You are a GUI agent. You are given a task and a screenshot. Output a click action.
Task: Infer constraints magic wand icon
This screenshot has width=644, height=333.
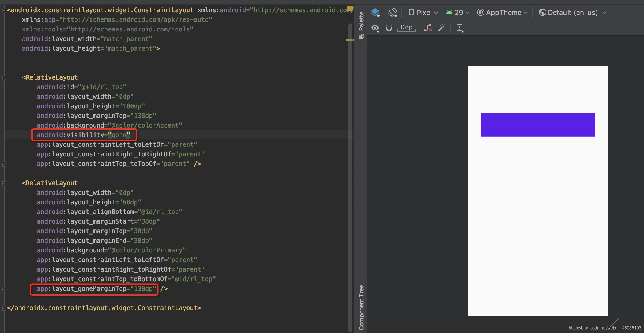click(442, 28)
